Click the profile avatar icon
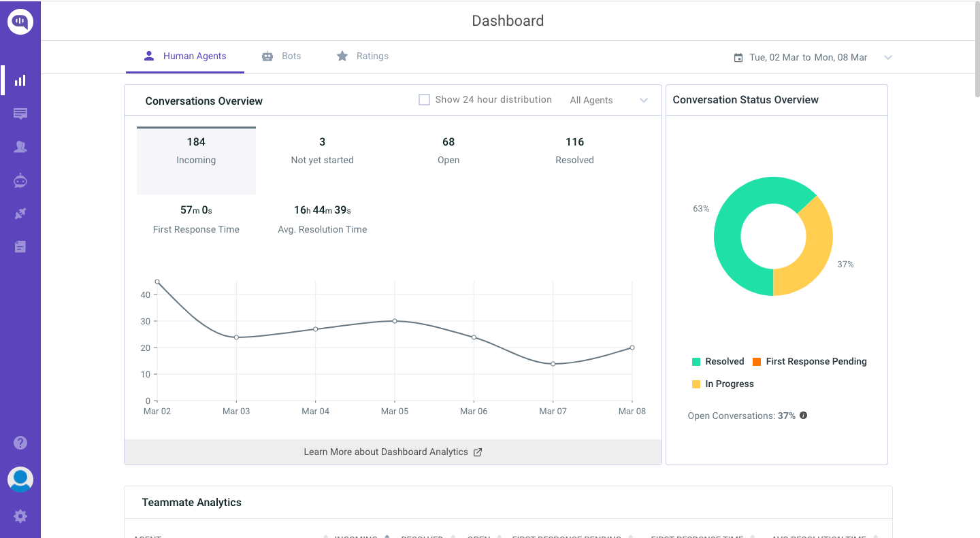The image size is (980, 538). coord(20,480)
